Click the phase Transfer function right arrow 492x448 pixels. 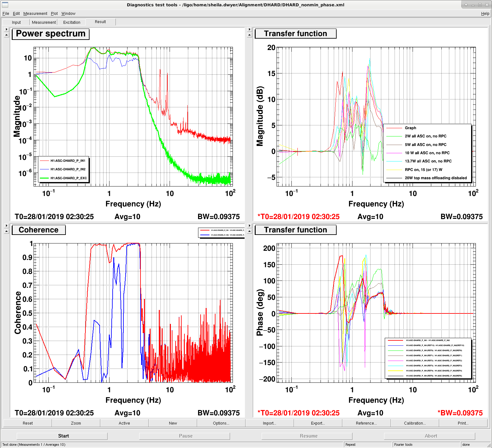click(249, 226)
